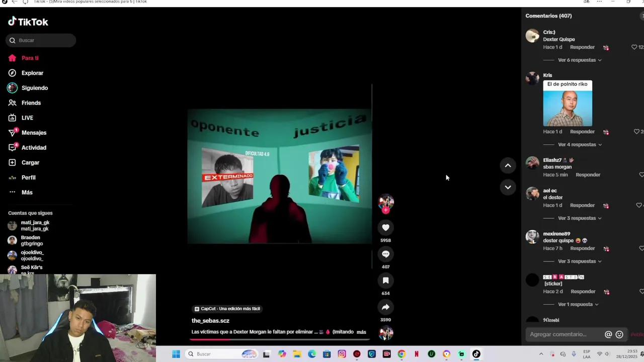644x362 pixels.
Task: Open the emoji picker icon
Action: [619, 334]
